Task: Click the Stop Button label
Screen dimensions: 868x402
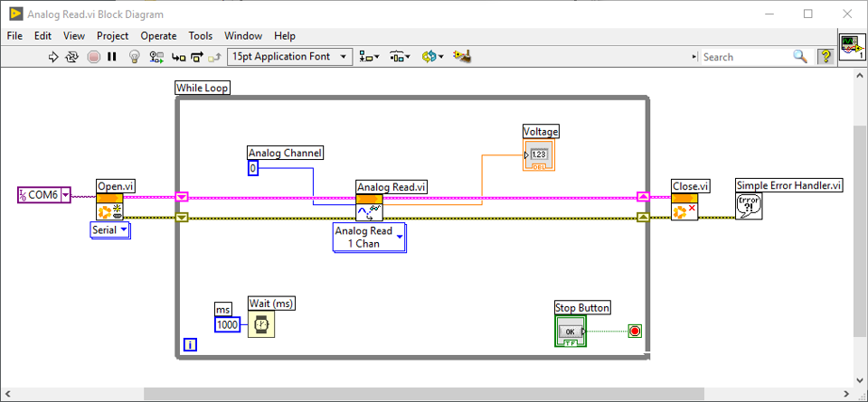Action: (x=583, y=308)
